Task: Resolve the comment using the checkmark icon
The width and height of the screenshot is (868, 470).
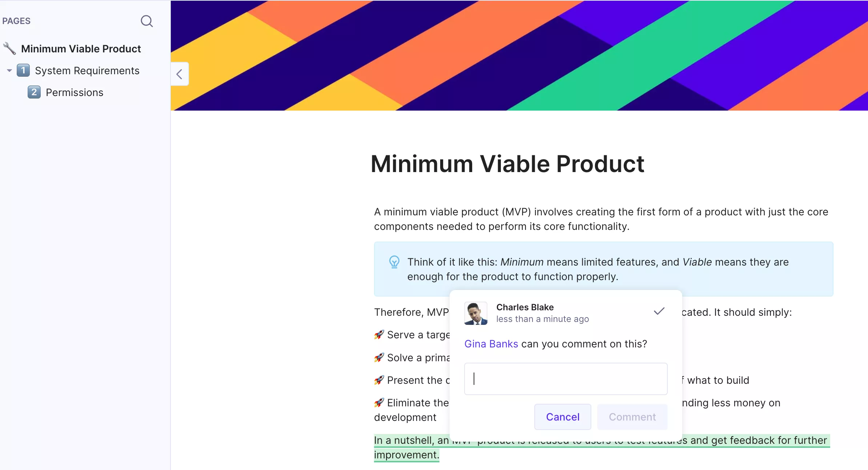Action: [659, 311]
